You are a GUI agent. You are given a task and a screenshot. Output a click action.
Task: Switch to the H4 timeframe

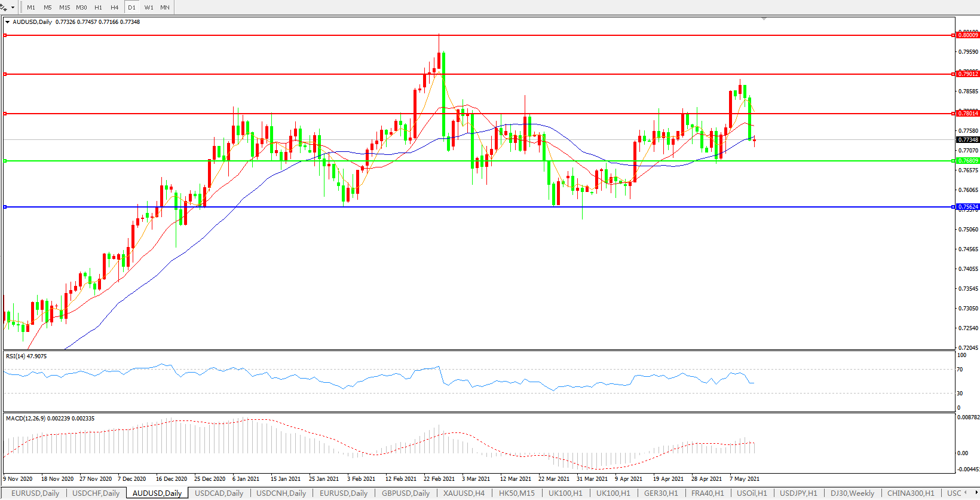click(x=114, y=7)
